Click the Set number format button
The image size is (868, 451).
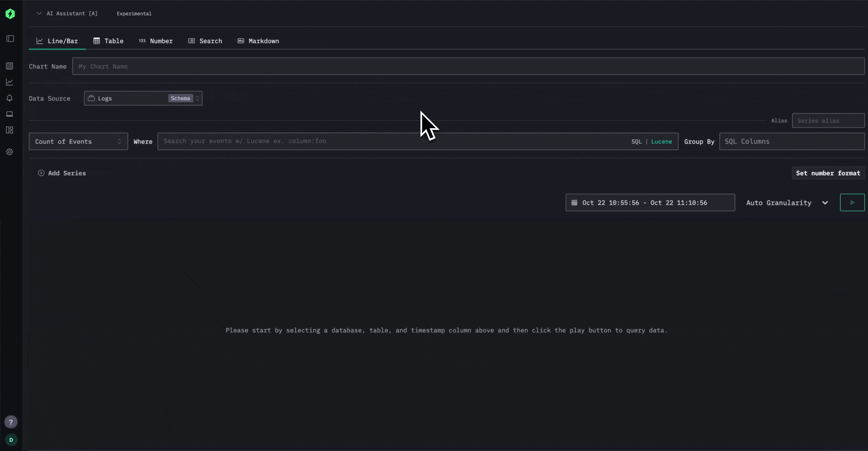[x=828, y=173]
